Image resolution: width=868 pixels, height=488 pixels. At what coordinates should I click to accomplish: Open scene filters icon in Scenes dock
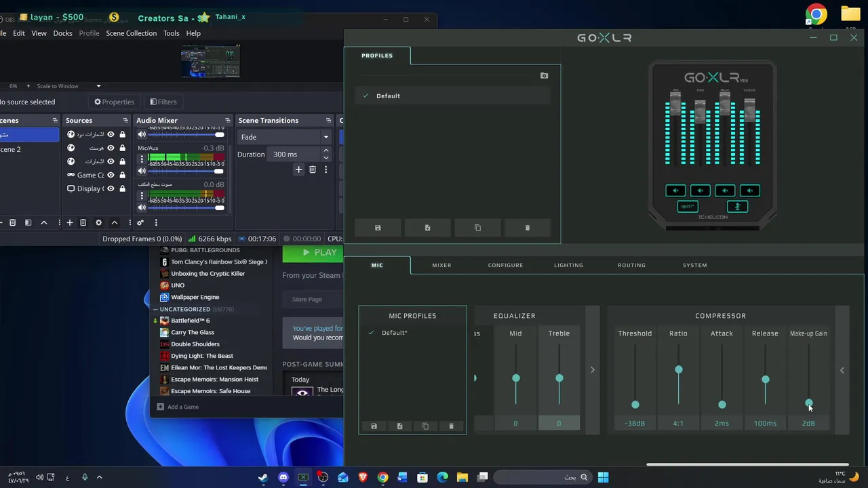click(28, 222)
